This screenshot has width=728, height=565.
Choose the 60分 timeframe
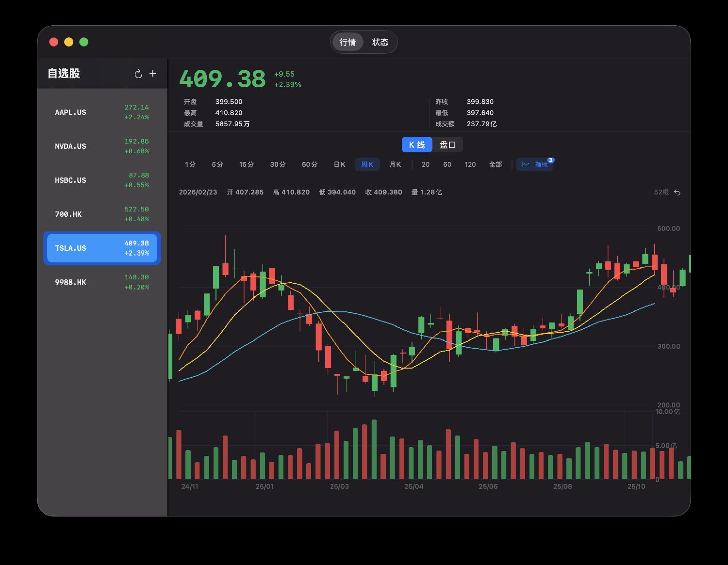310,165
